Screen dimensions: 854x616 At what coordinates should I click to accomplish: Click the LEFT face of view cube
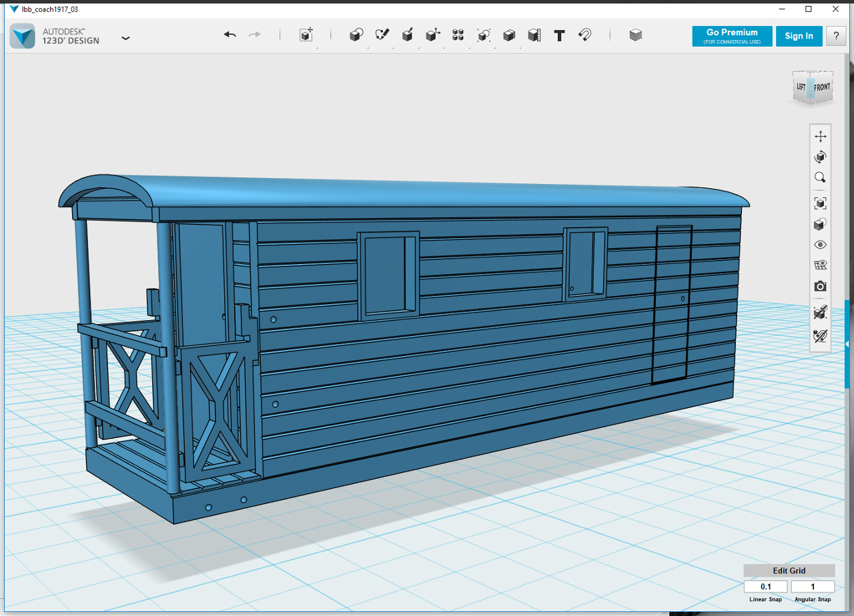click(801, 87)
